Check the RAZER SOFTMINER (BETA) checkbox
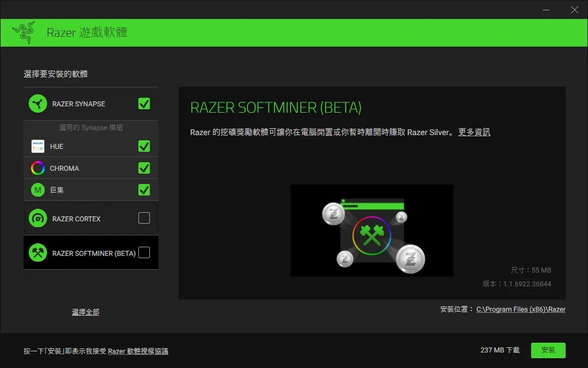This screenshot has height=368, width=588. coord(144,252)
